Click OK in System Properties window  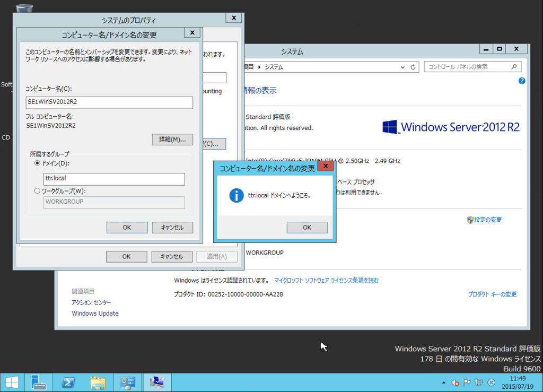126,257
